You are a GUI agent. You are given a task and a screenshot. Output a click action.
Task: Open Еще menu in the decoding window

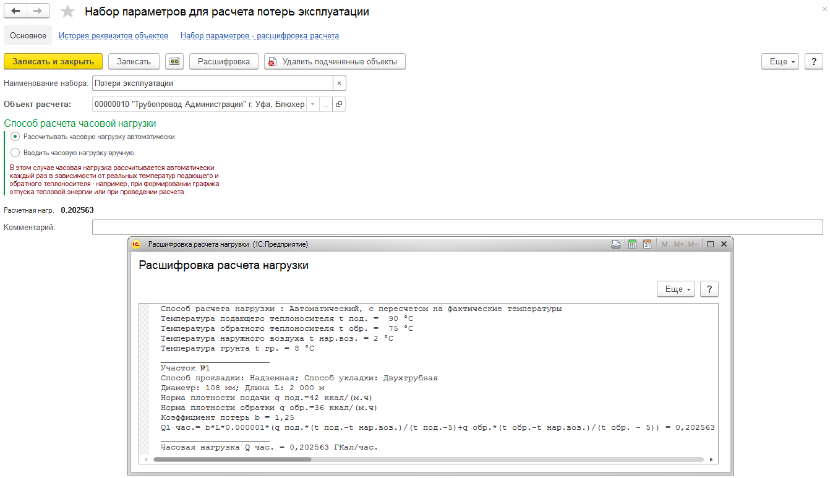click(x=675, y=289)
